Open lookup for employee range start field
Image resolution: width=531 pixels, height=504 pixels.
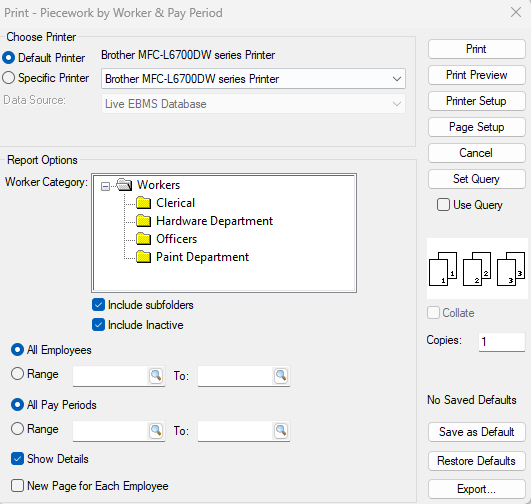156,375
